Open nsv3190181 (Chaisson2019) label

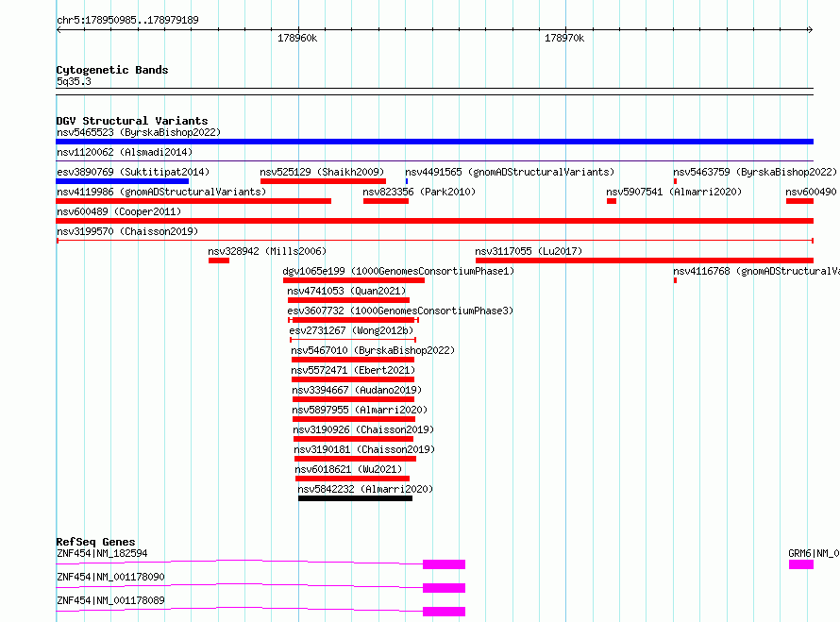click(x=364, y=449)
